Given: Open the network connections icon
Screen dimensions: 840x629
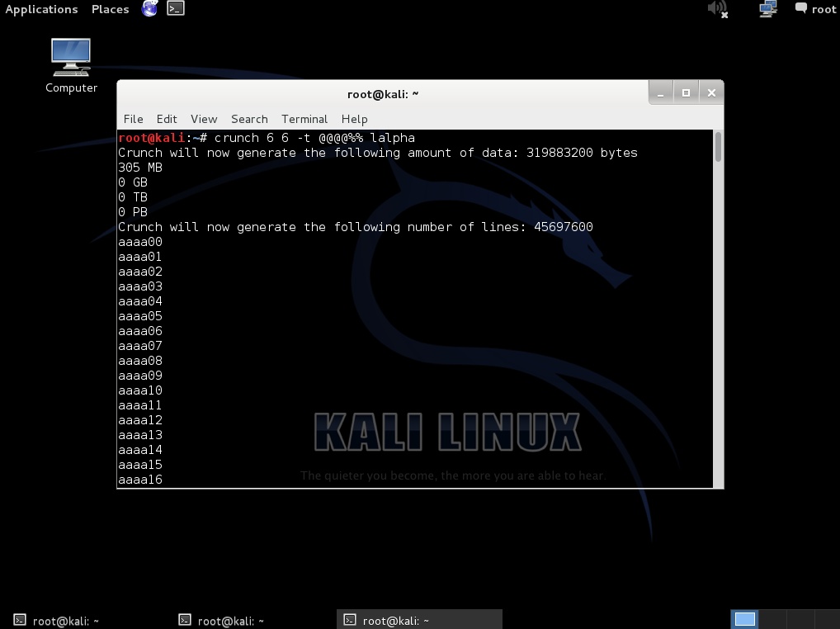Looking at the screenshot, I should 767,9.
